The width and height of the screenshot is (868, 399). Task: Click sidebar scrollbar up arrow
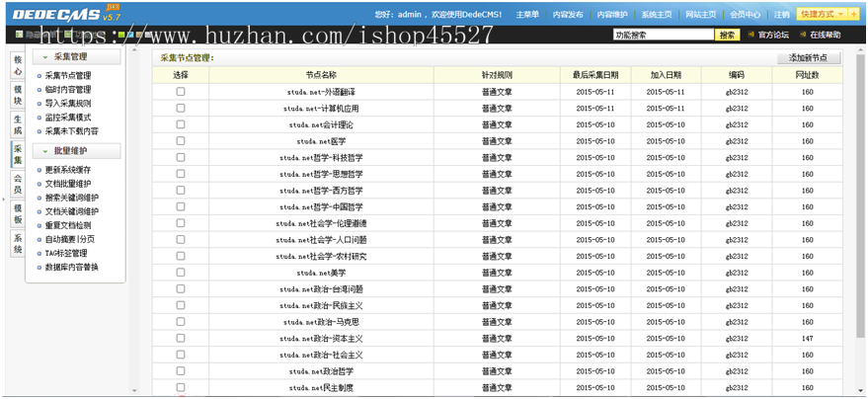134,51
